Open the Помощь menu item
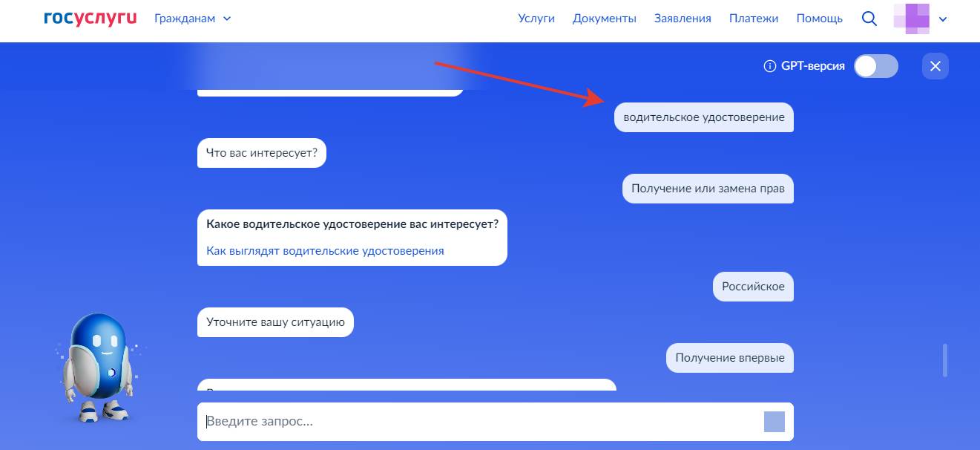Viewport: 980px width, 450px height. (x=820, y=19)
